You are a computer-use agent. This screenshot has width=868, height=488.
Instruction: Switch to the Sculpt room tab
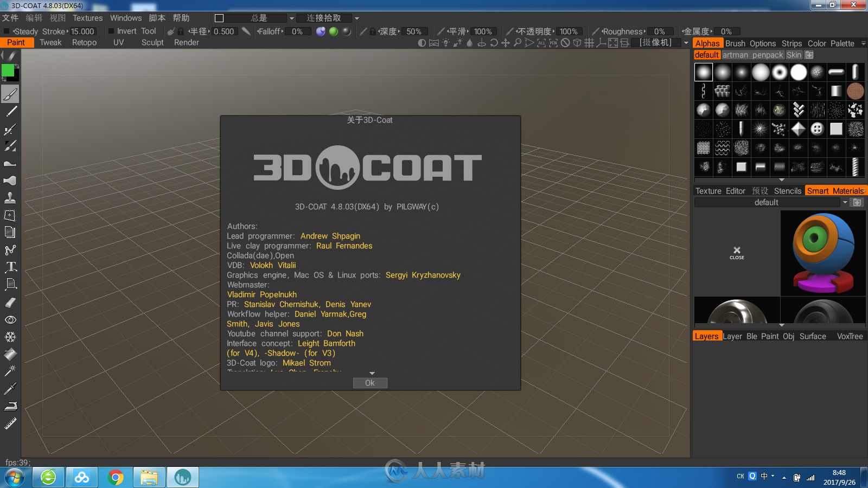152,42
